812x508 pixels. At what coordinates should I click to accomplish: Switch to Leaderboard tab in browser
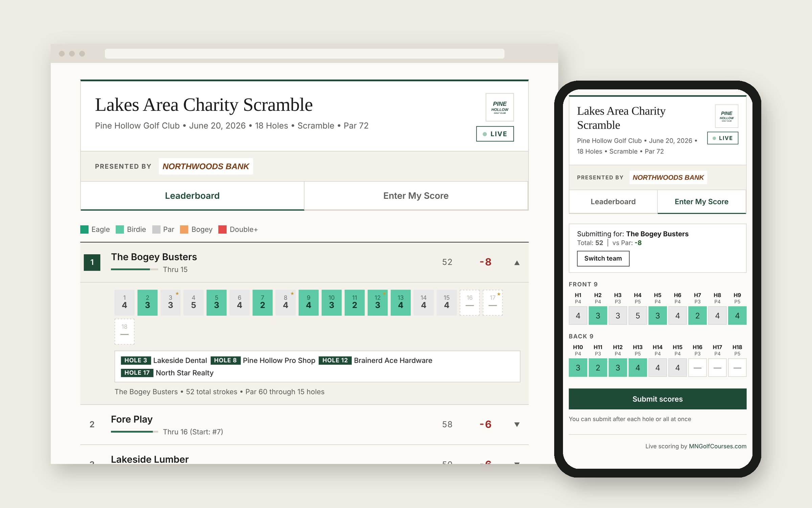(x=192, y=196)
